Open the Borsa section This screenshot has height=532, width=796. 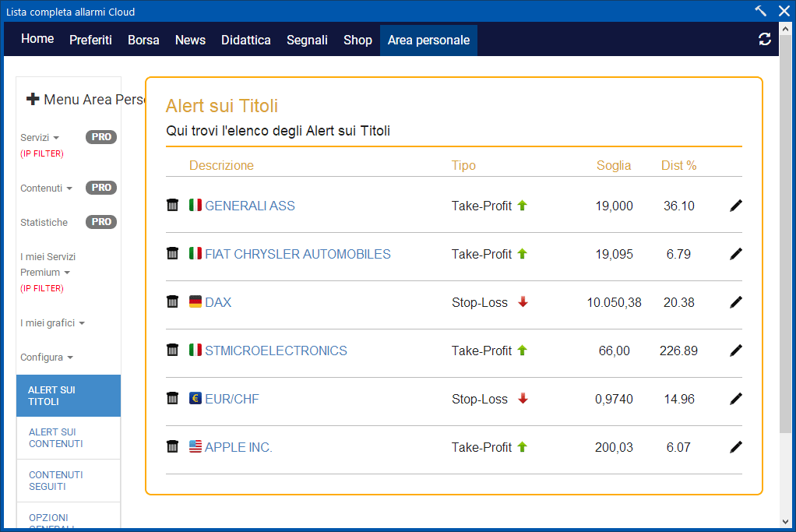(143, 40)
